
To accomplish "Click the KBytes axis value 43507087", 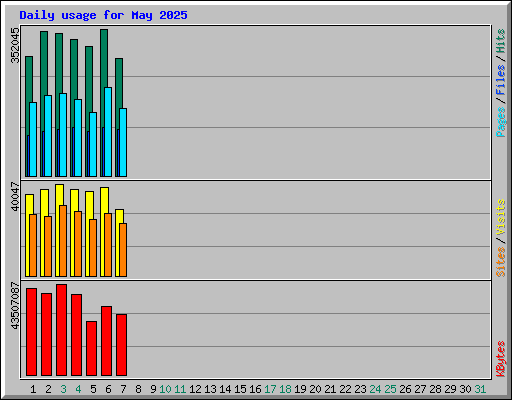I will click(x=15, y=305).
